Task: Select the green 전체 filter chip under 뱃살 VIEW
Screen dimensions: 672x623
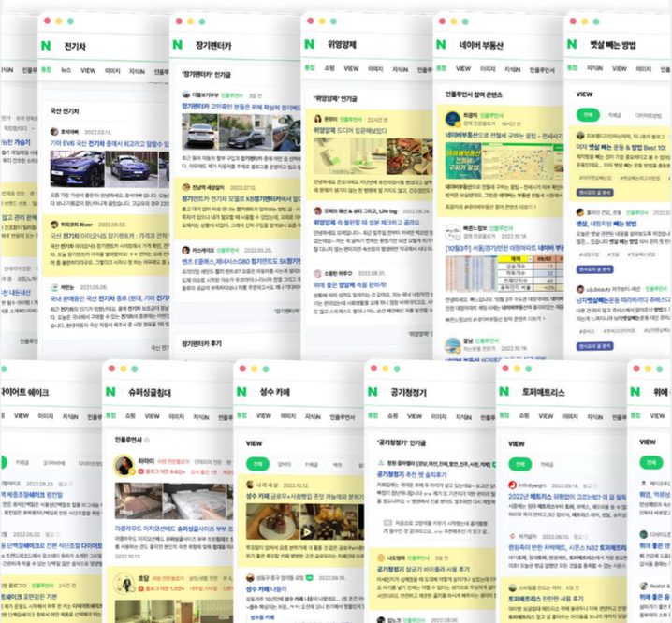Action: click(x=588, y=115)
